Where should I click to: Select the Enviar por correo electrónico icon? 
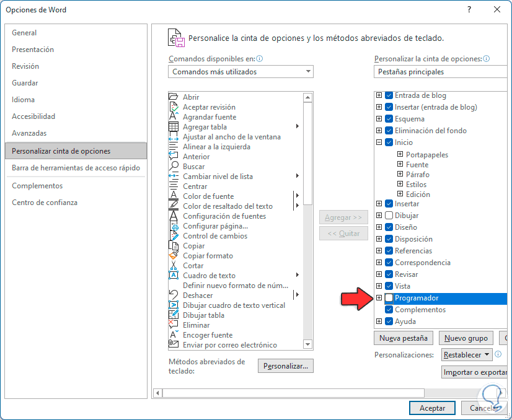(x=174, y=344)
